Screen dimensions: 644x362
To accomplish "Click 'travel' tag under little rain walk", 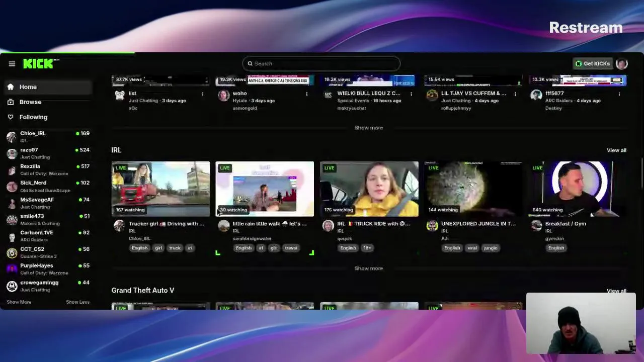I will point(291,248).
